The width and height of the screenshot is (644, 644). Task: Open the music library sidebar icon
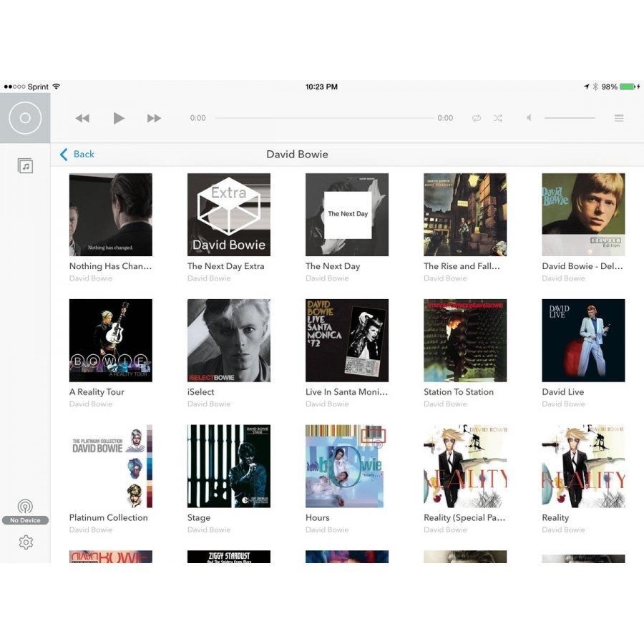(26, 166)
